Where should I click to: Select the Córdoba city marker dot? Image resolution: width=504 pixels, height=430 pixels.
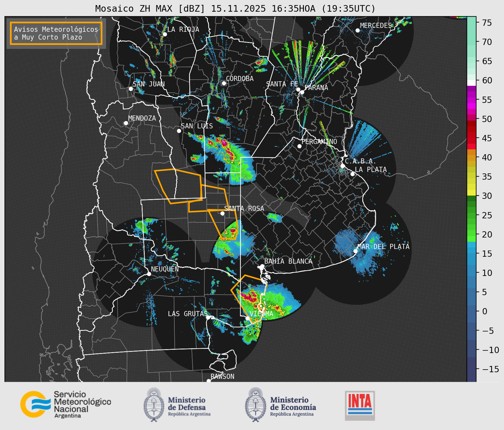224,83
